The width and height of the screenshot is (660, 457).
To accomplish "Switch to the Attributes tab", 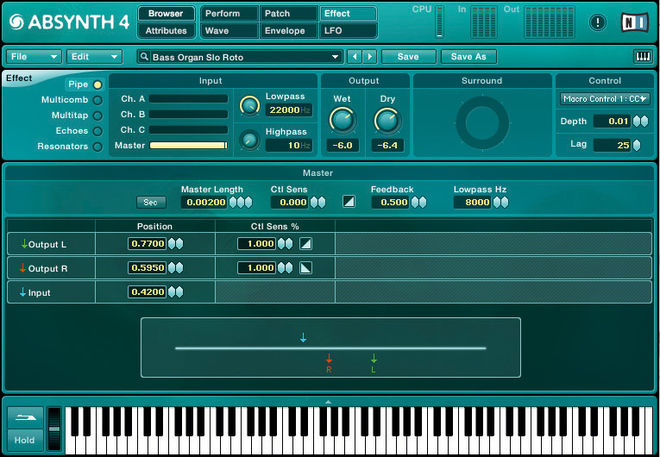I will [166, 31].
